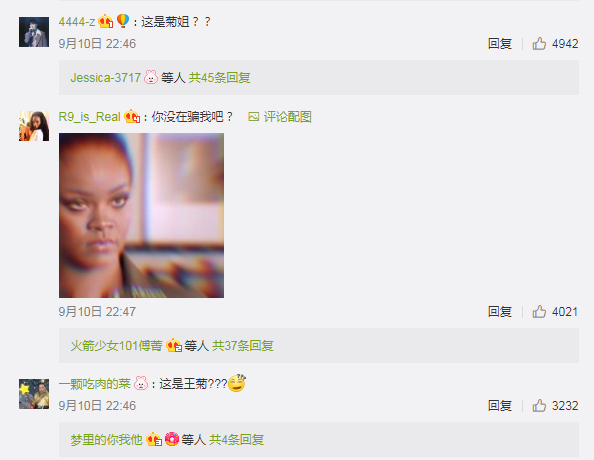Click crown badge next to 4444-z

point(105,22)
